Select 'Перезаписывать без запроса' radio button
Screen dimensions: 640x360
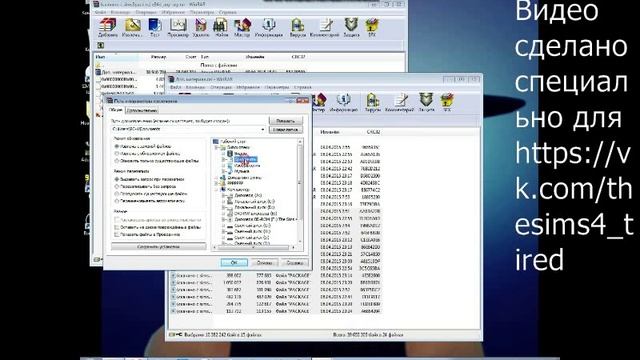click(x=117, y=187)
